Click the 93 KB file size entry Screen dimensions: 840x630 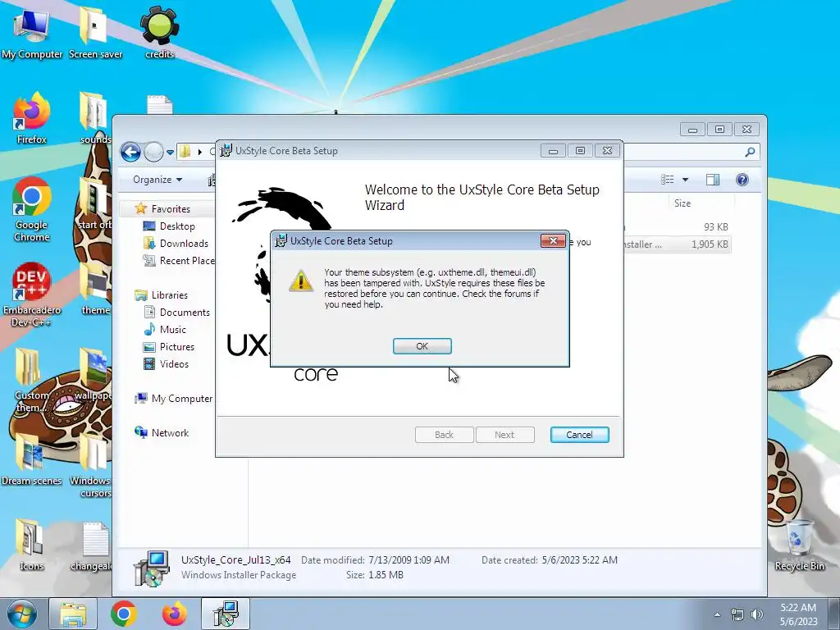pyautogui.click(x=715, y=227)
